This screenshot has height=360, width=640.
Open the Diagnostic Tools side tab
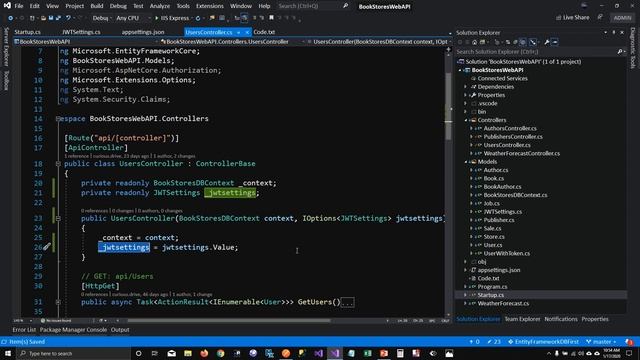633,48
